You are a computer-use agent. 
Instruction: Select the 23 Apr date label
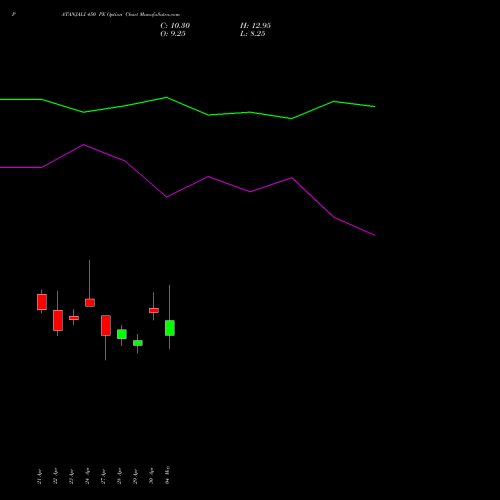[x=71, y=477]
